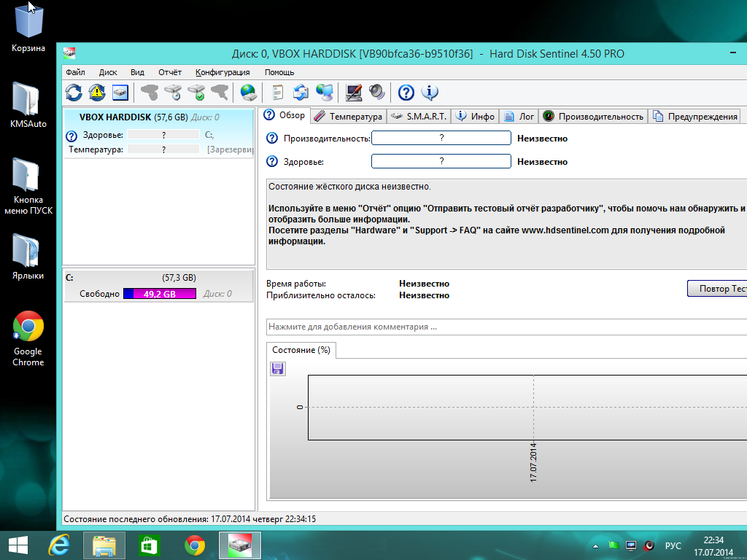Open the Chrome taskbar icon

click(x=195, y=545)
